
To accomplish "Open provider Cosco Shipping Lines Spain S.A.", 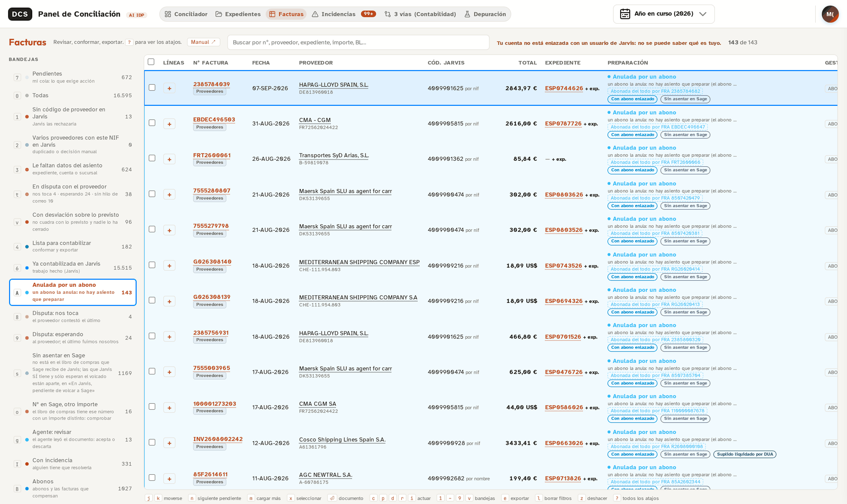I will point(342,439).
